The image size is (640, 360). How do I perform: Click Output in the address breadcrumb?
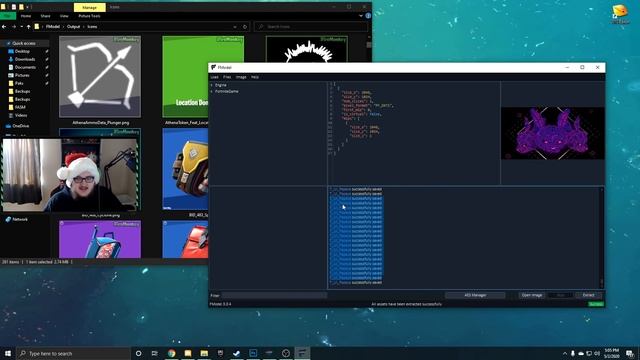click(73, 27)
